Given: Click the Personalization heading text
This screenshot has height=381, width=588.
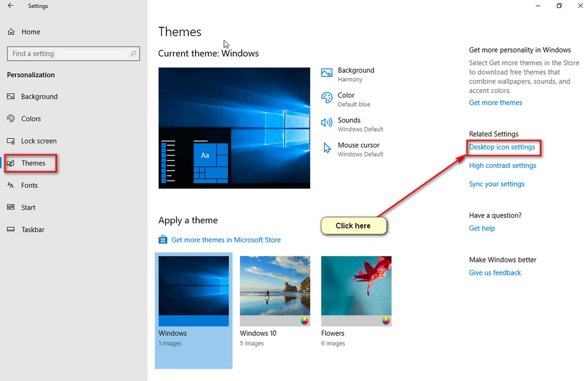Looking at the screenshot, I should point(31,75).
